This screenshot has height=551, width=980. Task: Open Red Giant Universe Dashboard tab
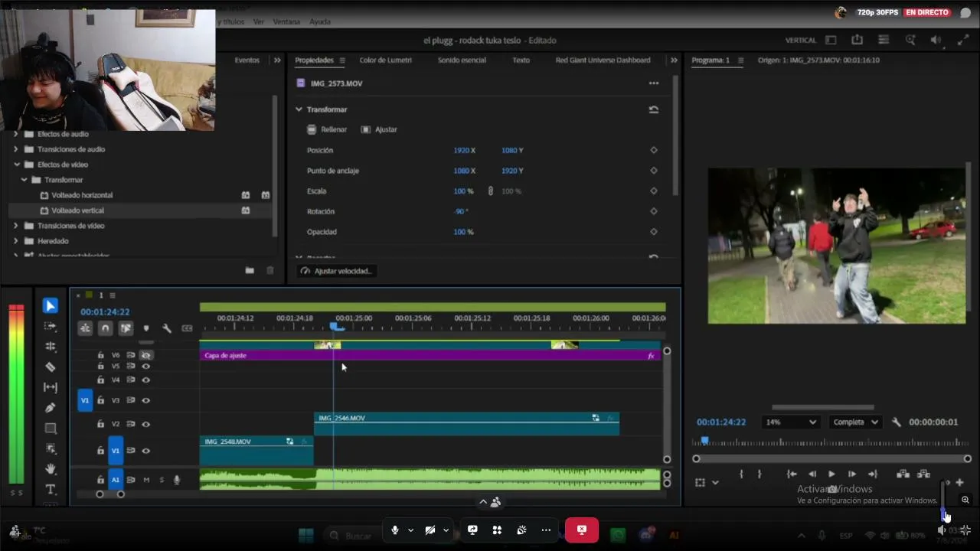tap(603, 60)
